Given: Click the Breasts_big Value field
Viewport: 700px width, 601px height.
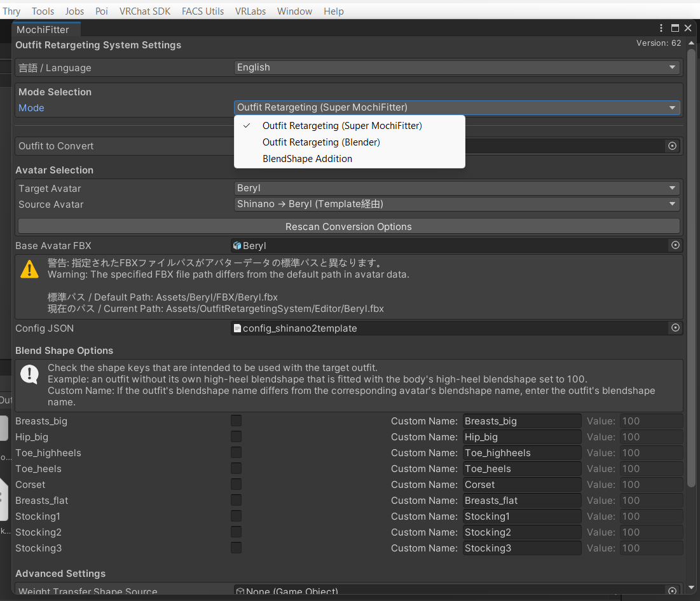Looking at the screenshot, I should point(651,421).
